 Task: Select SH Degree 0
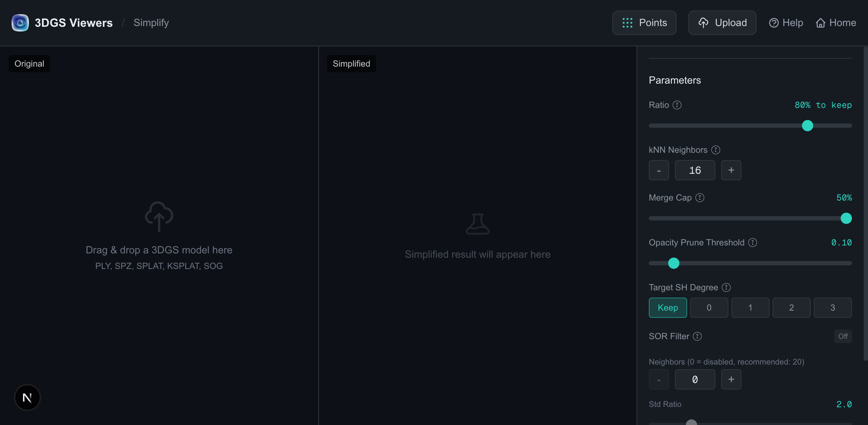[709, 308]
